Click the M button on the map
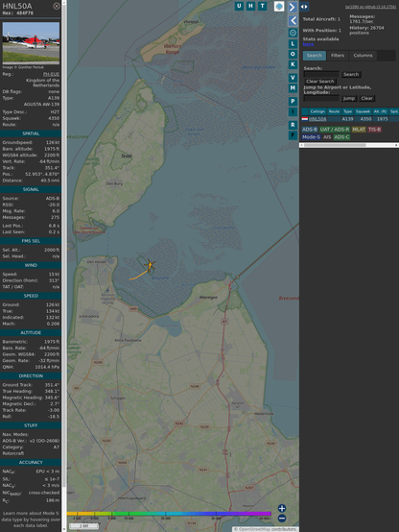This screenshot has width=399, height=532. click(293, 88)
